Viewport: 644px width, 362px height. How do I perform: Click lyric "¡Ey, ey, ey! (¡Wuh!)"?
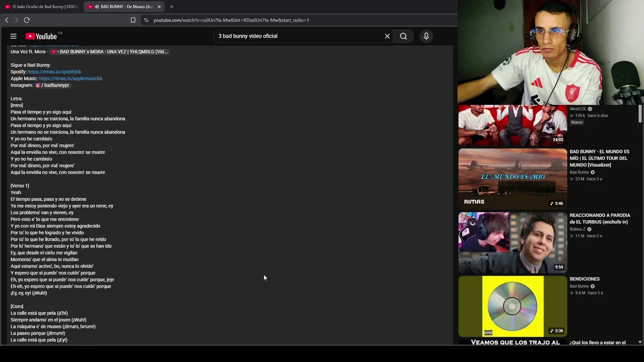[x=29, y=293]
